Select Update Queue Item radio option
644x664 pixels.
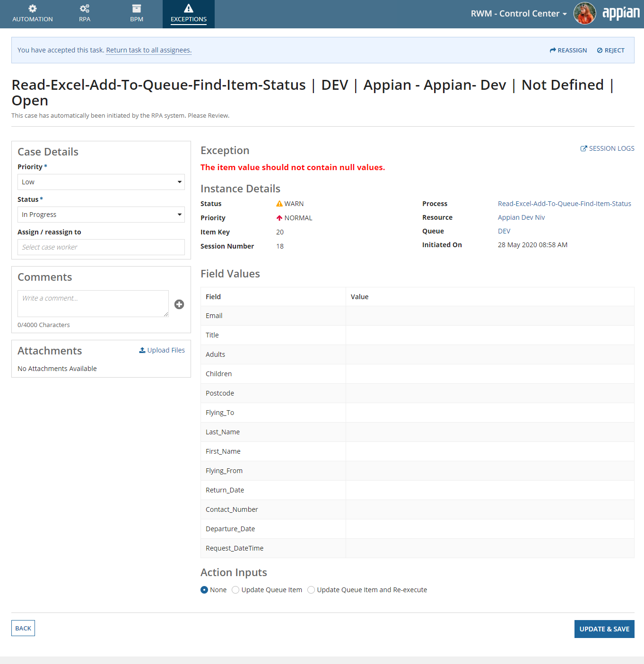coord(235,590)
